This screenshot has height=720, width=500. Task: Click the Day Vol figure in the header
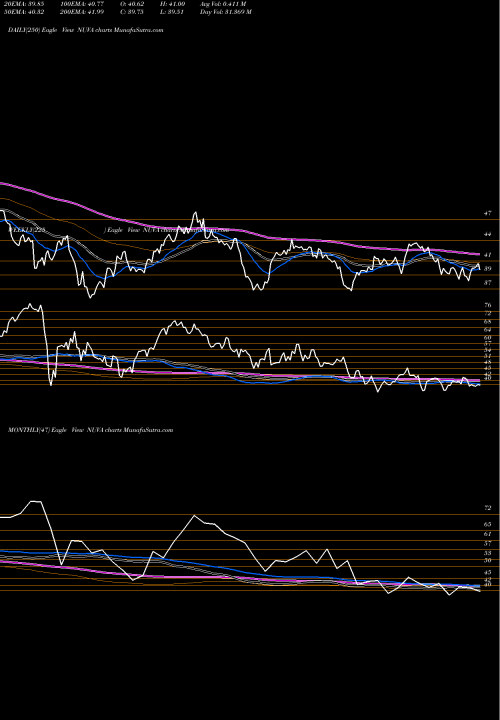click(x=225, y=12)
